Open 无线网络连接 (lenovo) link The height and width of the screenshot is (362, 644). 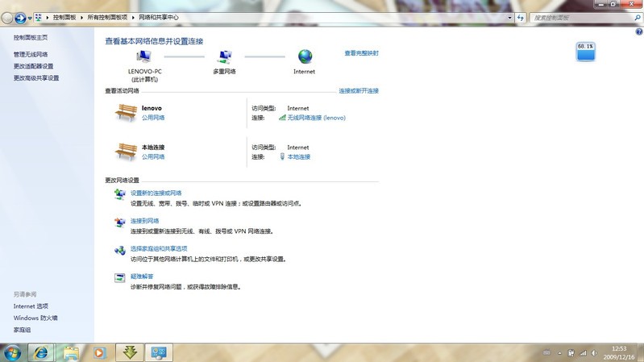pyautogui.click(x=316, y=118)
